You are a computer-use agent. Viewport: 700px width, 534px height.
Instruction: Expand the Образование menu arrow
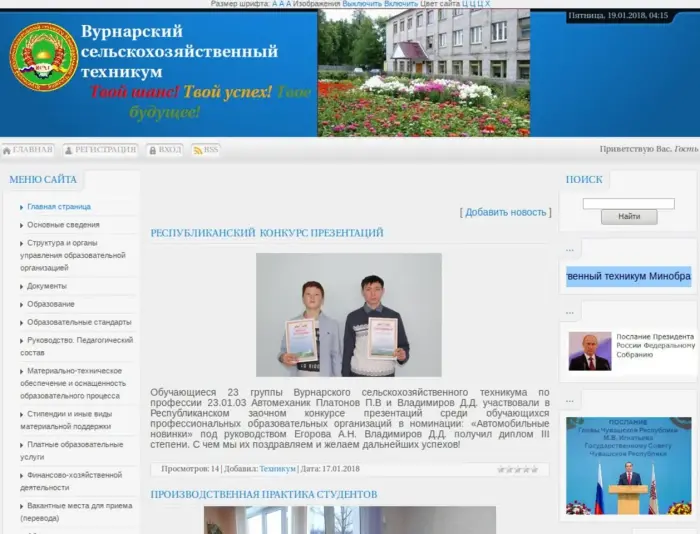(x=22, y=304)
